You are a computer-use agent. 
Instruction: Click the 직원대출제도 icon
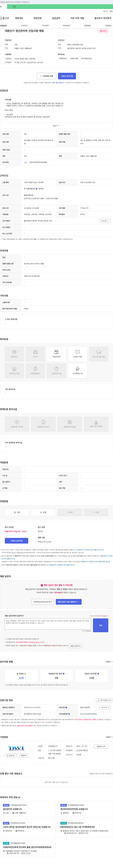[x=35, y=371]
